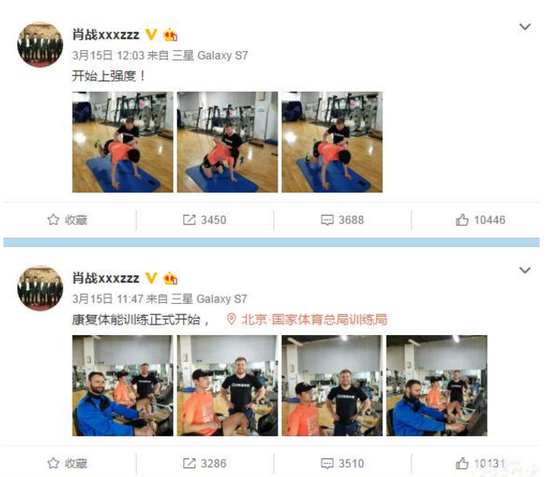
Task: Repost the second post showing 3286
Action: click(204, 463)
